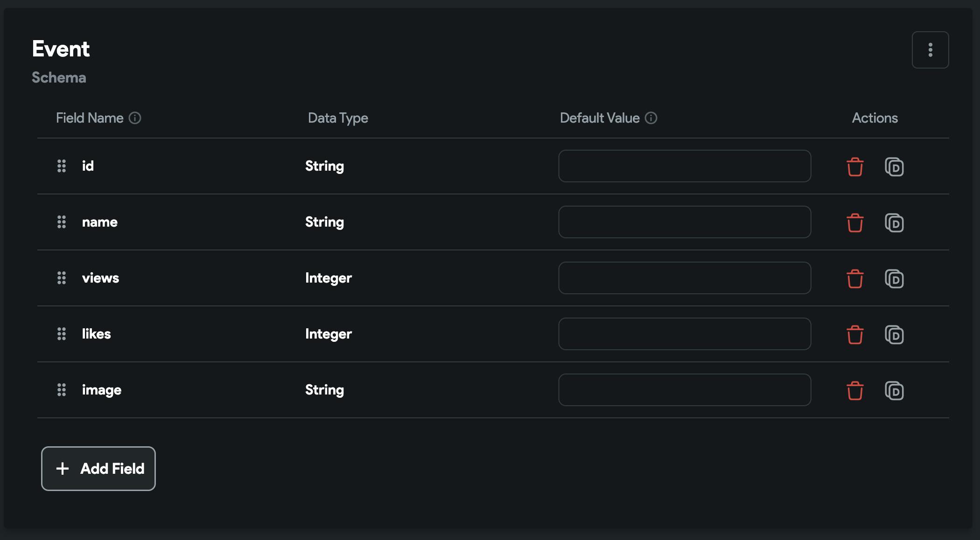Duplicate the image field

tap(894, 391)
